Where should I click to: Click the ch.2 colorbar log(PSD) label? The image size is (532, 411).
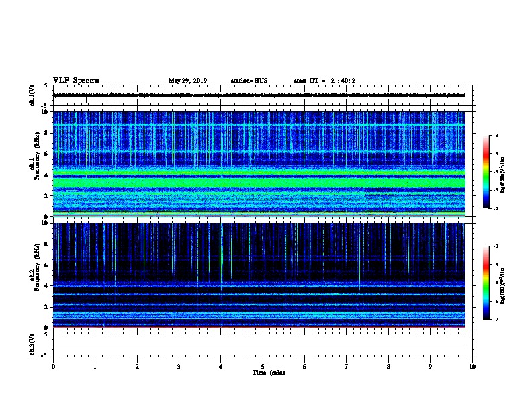click(503, 285)
